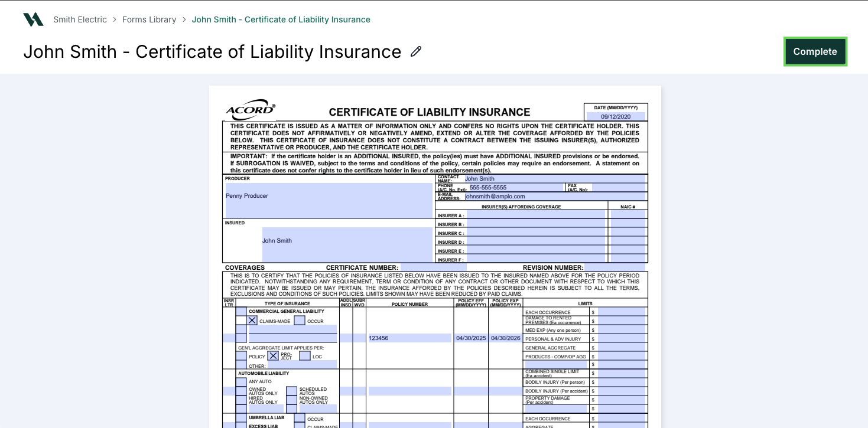Screen dimensions: 868x428
Task: Open the Forms Library breadcrumb
Action: 149,19
